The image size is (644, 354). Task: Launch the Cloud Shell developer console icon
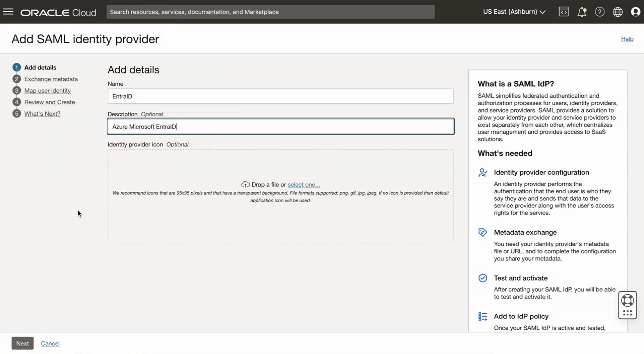click(563, 11)
